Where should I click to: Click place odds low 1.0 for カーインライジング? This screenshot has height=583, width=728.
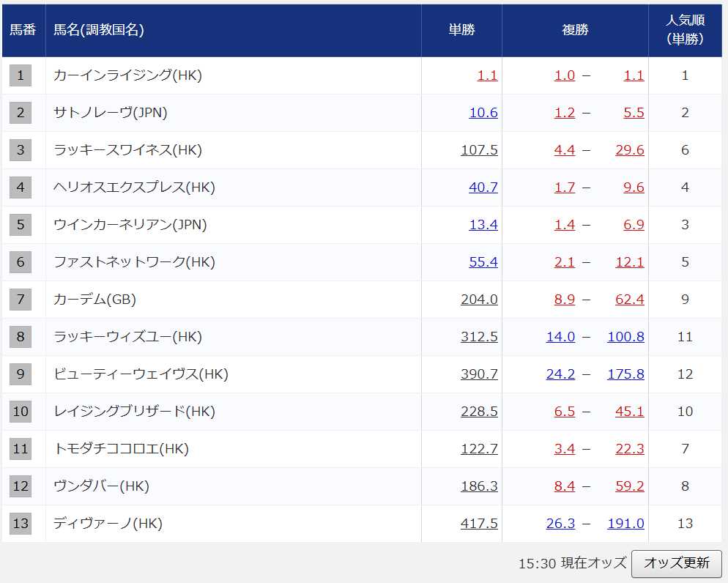point(565,75)
